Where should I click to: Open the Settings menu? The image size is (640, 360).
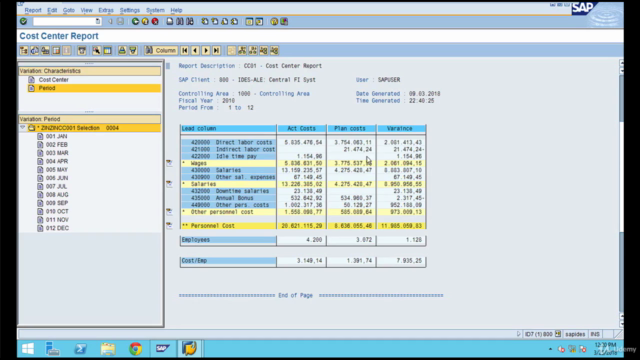coord(130,10)
